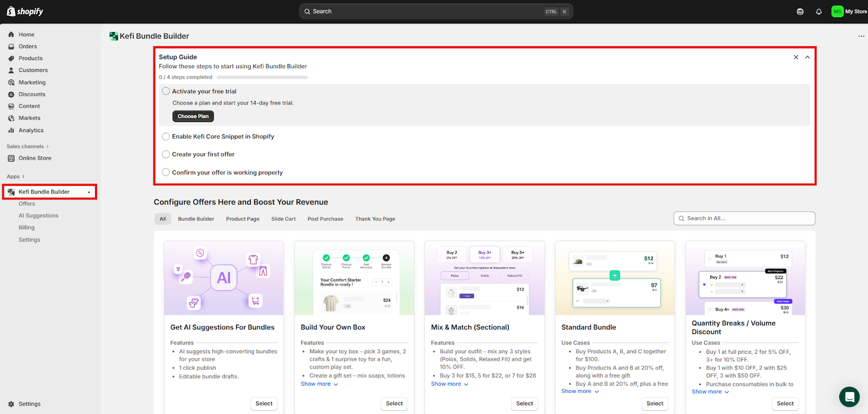The image size is (868, 414).
Task: Open the notifications bell icon
Action: pos(819,11)
